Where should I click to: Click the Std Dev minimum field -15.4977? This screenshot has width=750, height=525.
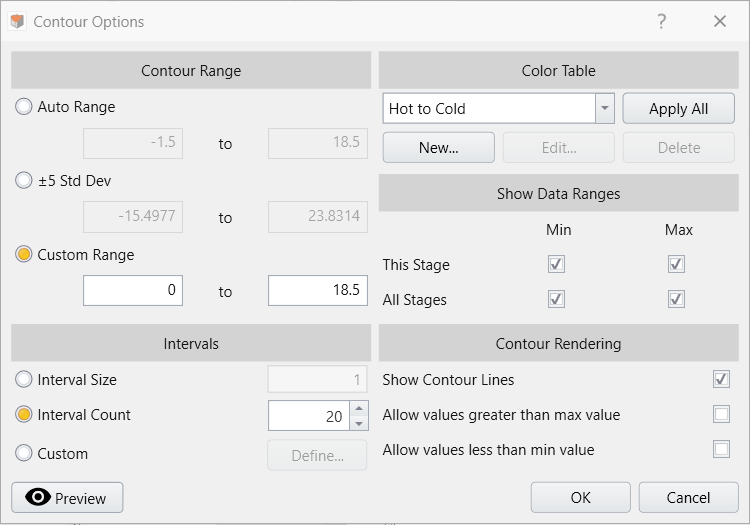click(x=133, y=217)
